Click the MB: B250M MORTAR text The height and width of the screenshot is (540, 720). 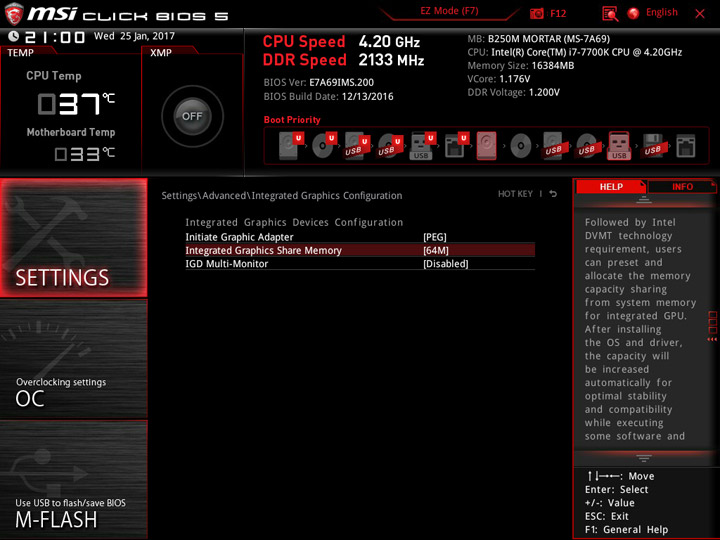pyautogui.click(x=539, y=39)
